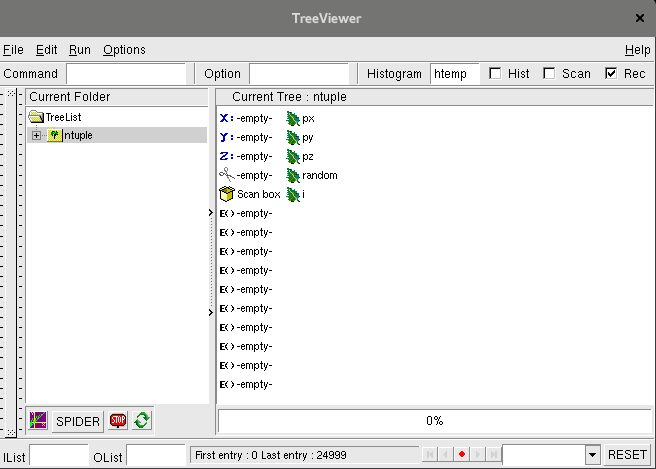Click the X expression item
Image resolution: width=656 pixels, height=469 pixels.
pos(246,118)
